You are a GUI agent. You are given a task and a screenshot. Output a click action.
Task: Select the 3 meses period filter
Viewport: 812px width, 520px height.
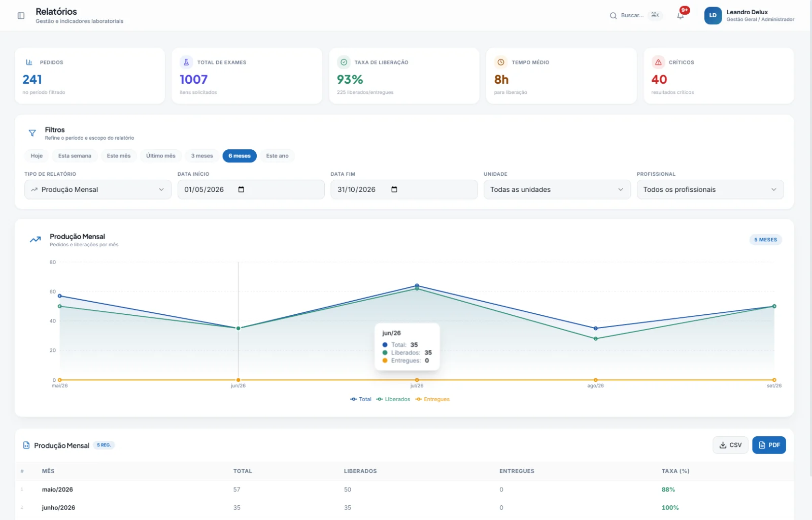click(202, 156)
